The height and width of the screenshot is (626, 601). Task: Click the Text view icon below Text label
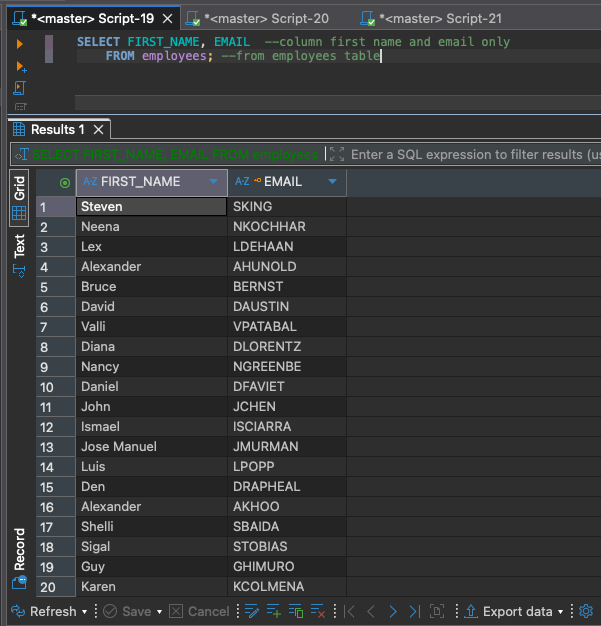tap(19, 271)
